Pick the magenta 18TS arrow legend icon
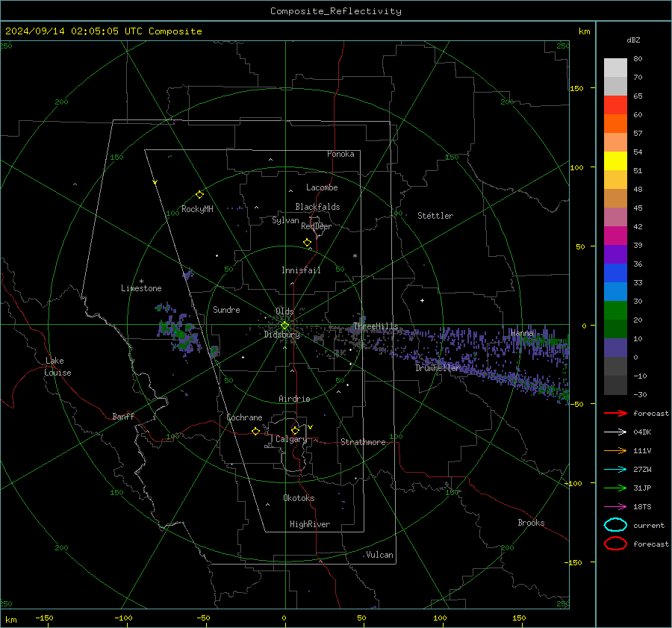Screen dimensions: 672x628 click(x=615, y=507)
